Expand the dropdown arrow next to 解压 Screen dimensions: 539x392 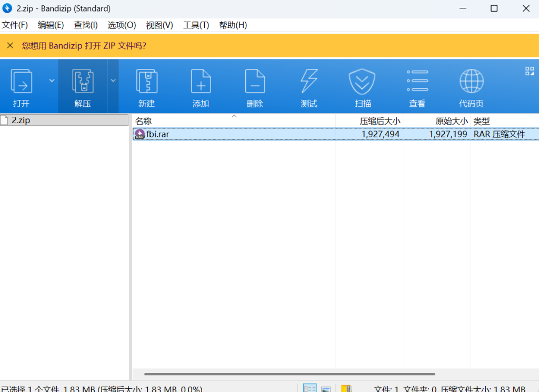click(113, 81)
